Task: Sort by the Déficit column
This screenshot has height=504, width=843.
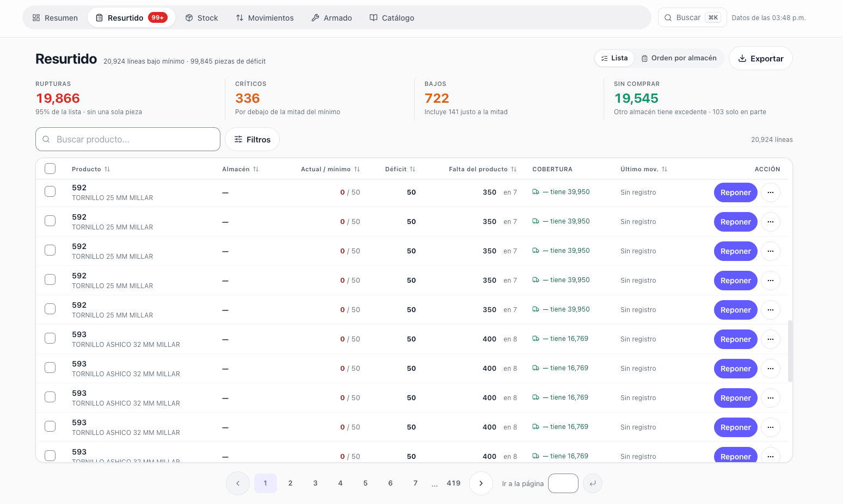Action: tap(400, 169)
